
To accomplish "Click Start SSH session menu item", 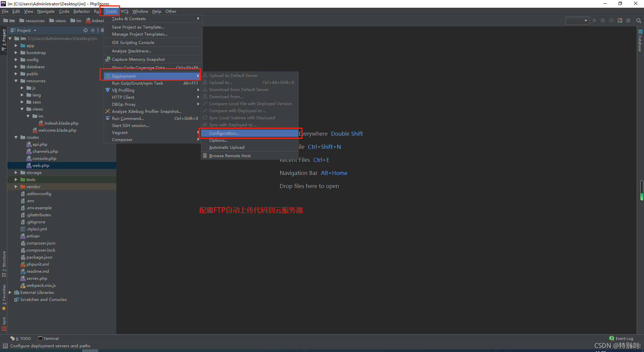I will pyautogui.click(x=153, y=126).
